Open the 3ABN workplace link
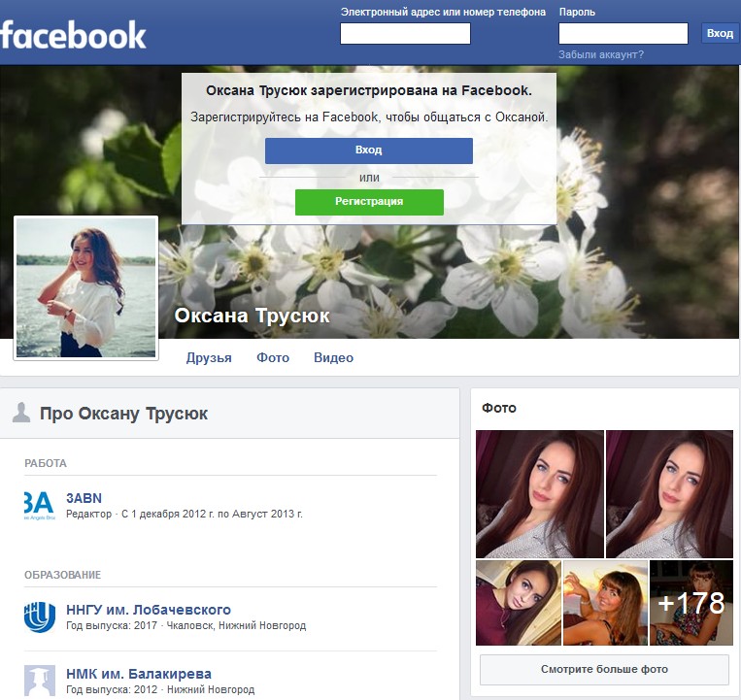This screenshot has height=700, width=741. pyautogui.click(x=84, y=498)
